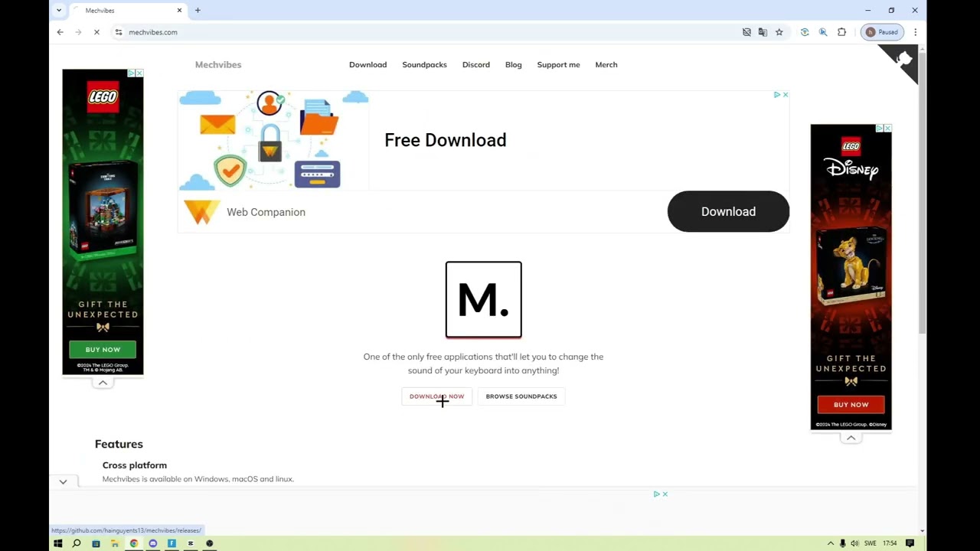The image size is (980, 551).
Task: Click the magnifier extension icon
Action: click(x=823, y=32)
